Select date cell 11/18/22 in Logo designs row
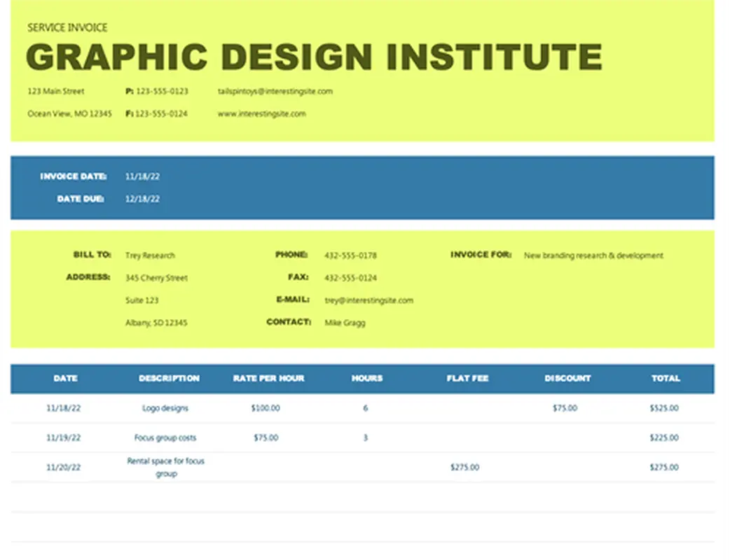 (x=63, y=408)
